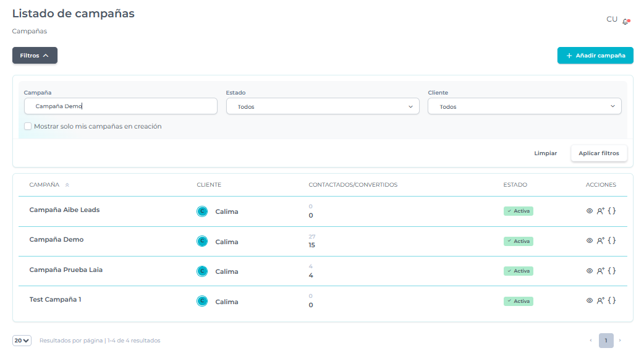
Task: Open the Cliente dropdown
Action: click(x=524, y=107)
